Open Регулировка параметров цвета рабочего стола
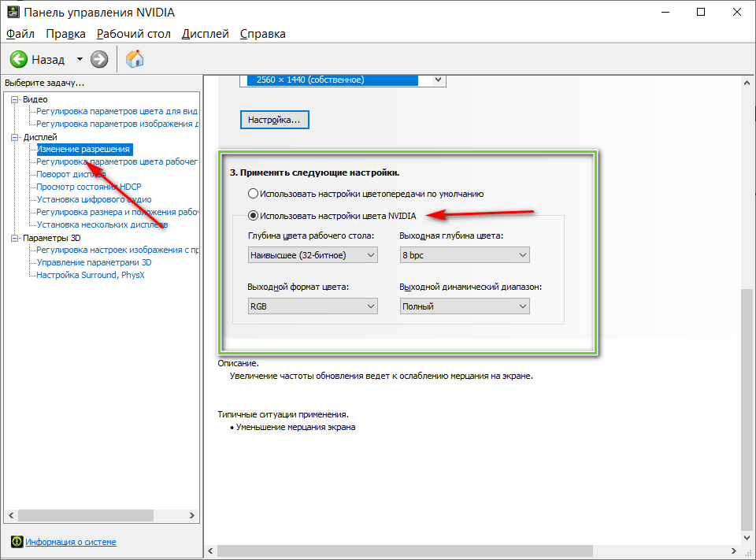The image size is (756, 560). (117, 161)
